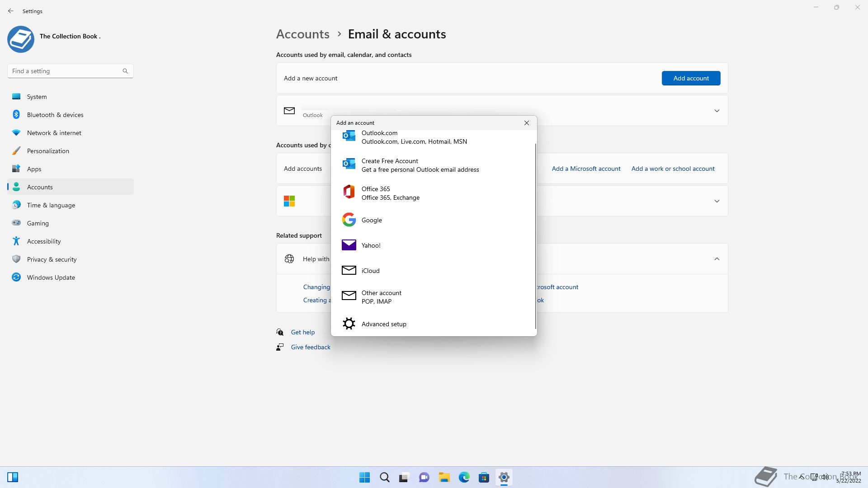Select the iCloud envelope icon

point(349,270)
